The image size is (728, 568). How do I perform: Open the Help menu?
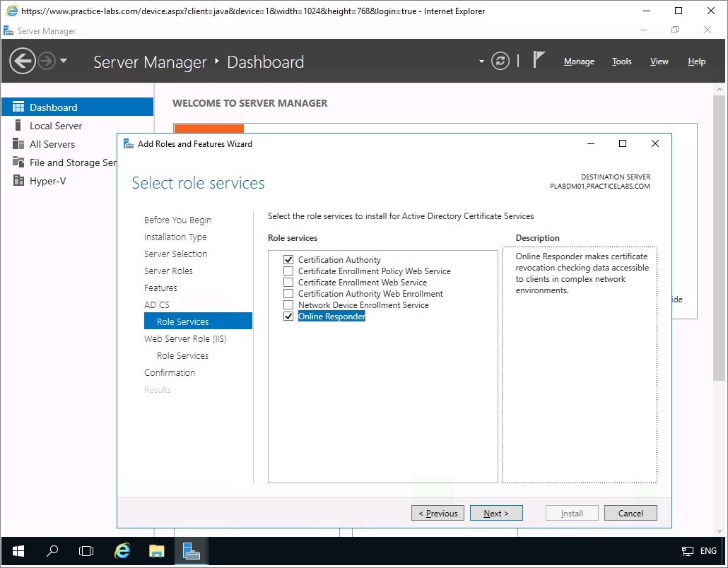point(696,61)
